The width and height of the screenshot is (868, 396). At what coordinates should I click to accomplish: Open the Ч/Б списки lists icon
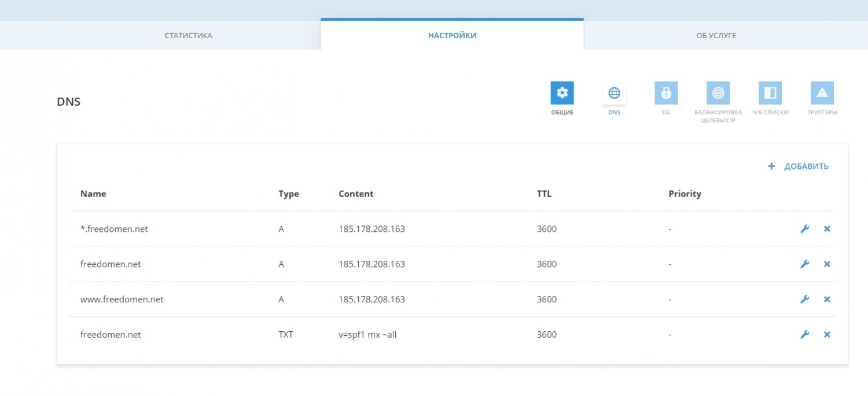point(770,93)
